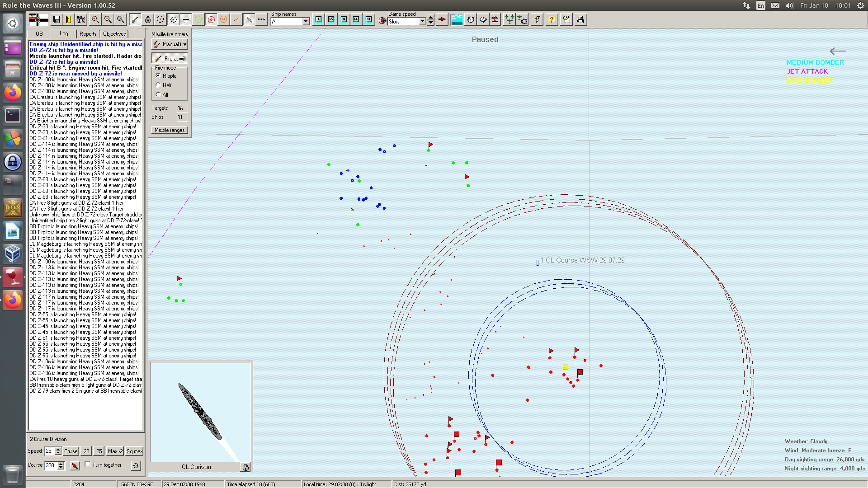Viewport: 868px width, 488px height.
Task: Click the red right-arrow toolbar icon
Action: (442, 19)
